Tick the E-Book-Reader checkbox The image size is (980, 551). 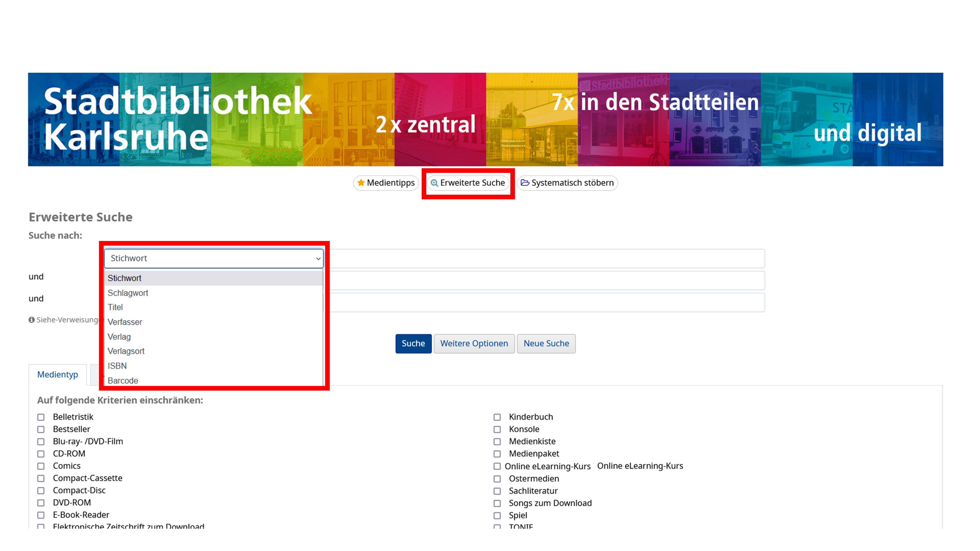[41, 515]
